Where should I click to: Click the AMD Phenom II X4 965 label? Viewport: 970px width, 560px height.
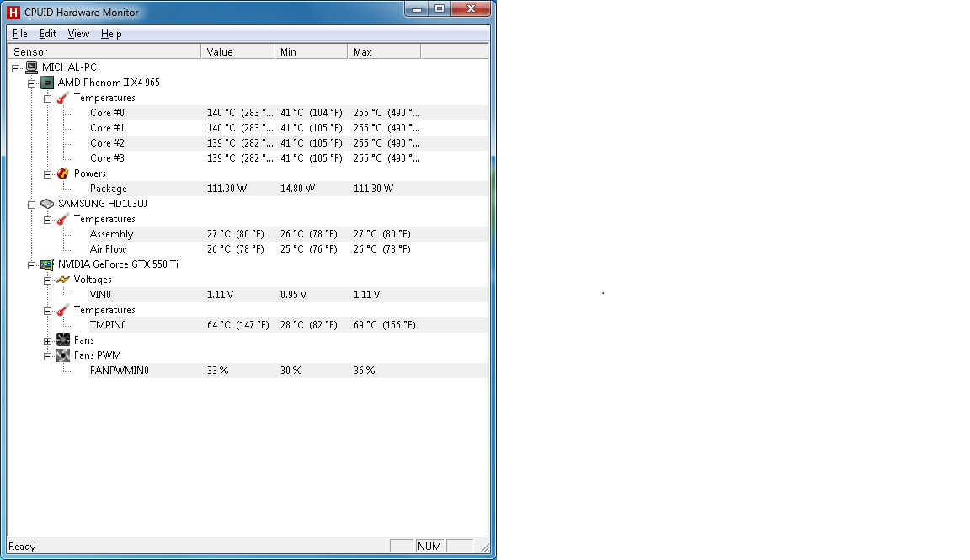[109, 83]
